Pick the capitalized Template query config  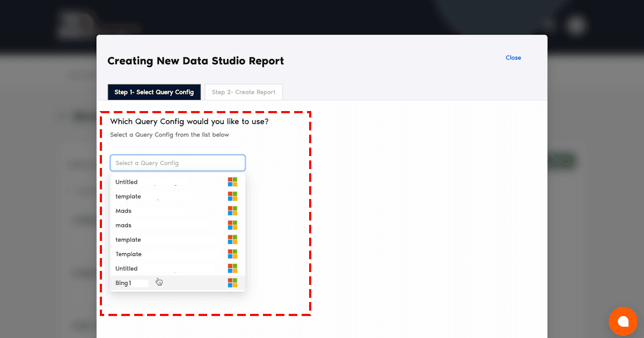coord(128,254)
